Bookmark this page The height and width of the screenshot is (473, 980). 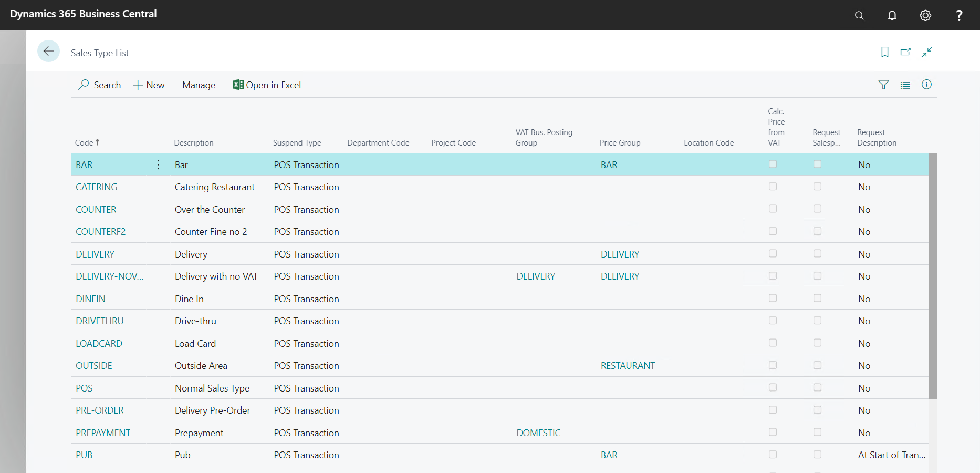[x=885, y=52]
